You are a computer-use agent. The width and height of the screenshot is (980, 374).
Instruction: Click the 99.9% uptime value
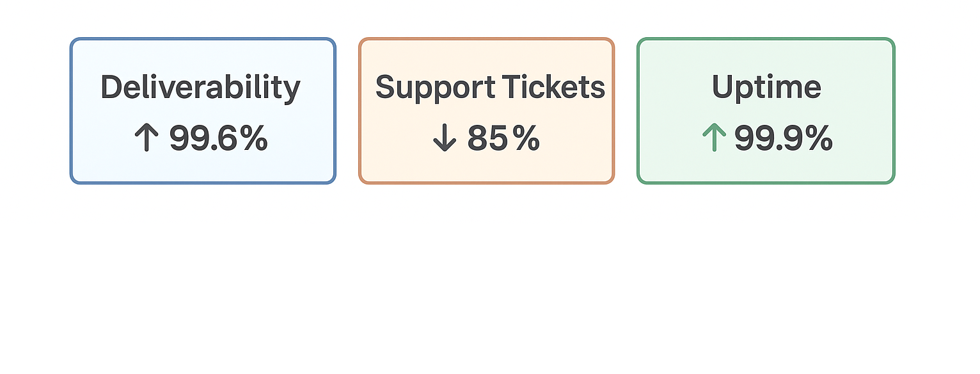[x=784, y=138]
